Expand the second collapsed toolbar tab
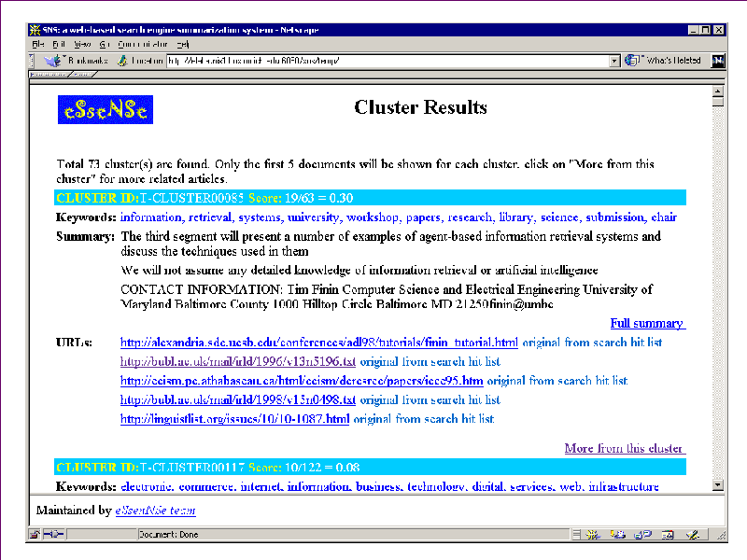The height and width of the screenshot is (560, 747). pyautogui.click(x=83, y=75)
